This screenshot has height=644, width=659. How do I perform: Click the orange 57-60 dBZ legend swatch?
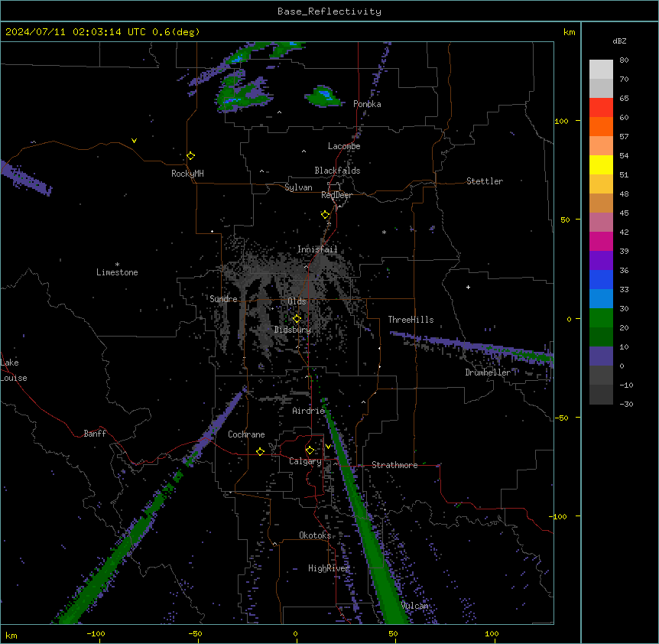point(601,126)
